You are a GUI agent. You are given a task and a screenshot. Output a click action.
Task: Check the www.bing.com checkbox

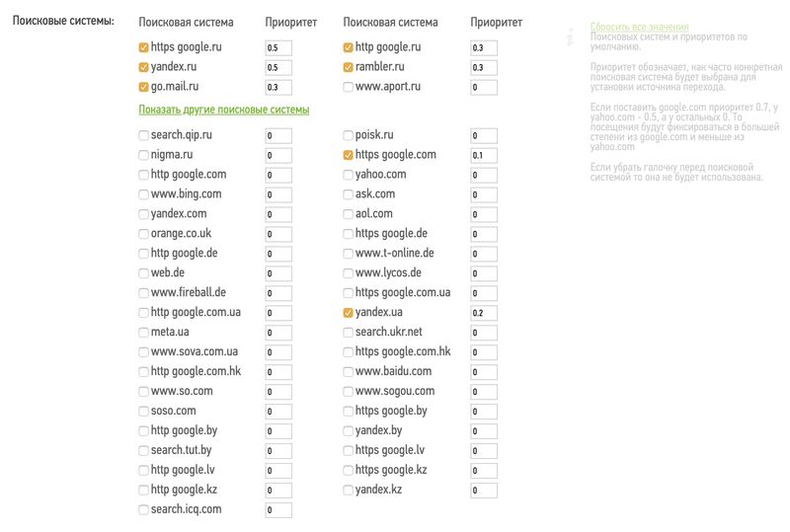coord(144,194)
